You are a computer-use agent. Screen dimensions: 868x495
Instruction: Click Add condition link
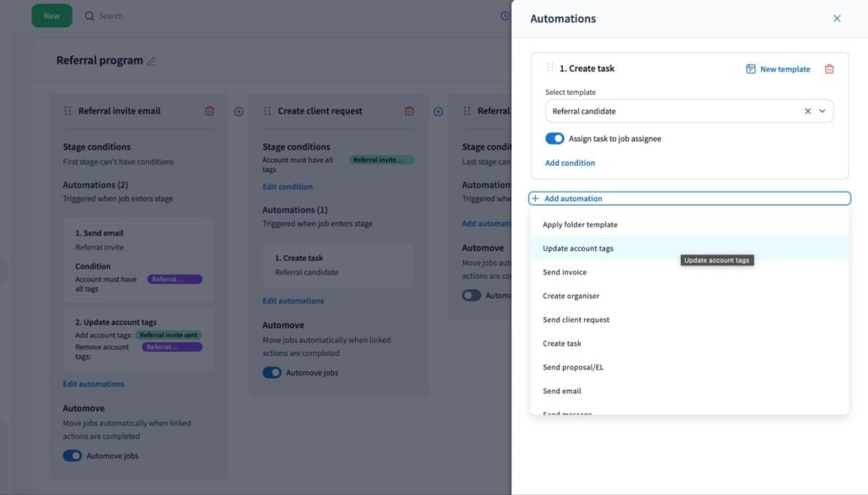point(570,163)
